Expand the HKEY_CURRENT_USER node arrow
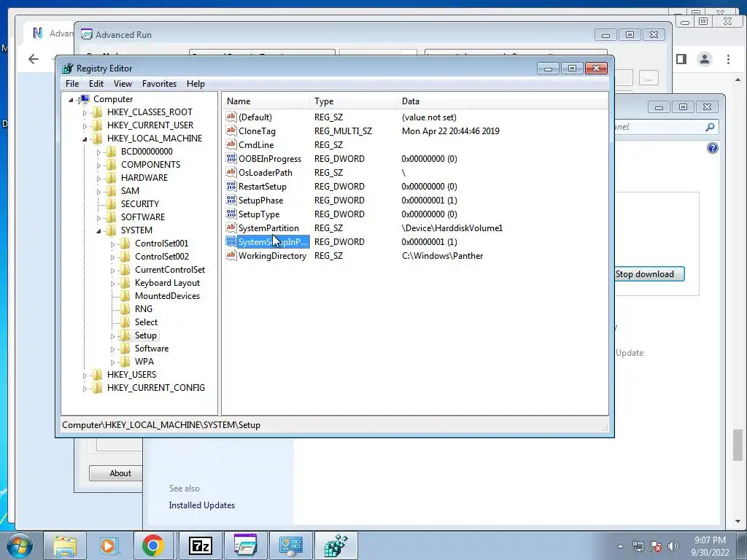747x560 pixels. [85, 125]
